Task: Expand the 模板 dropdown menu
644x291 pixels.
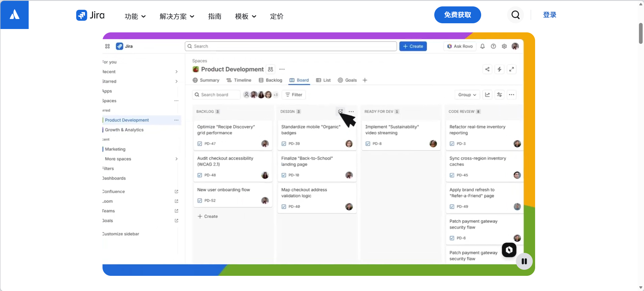Action: 246,16
